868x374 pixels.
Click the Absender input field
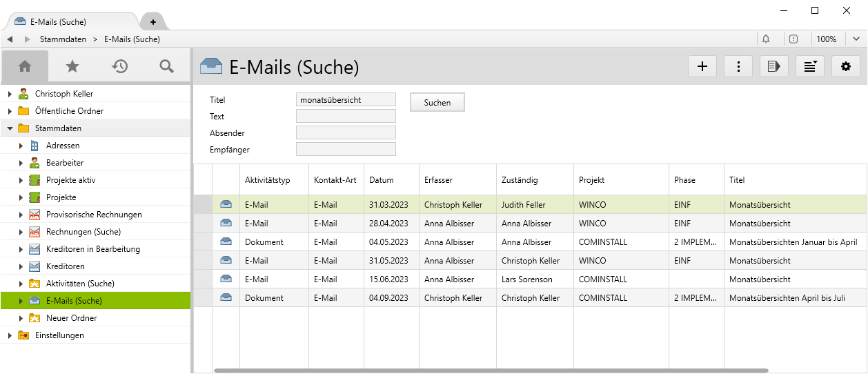tap(346, 132)
